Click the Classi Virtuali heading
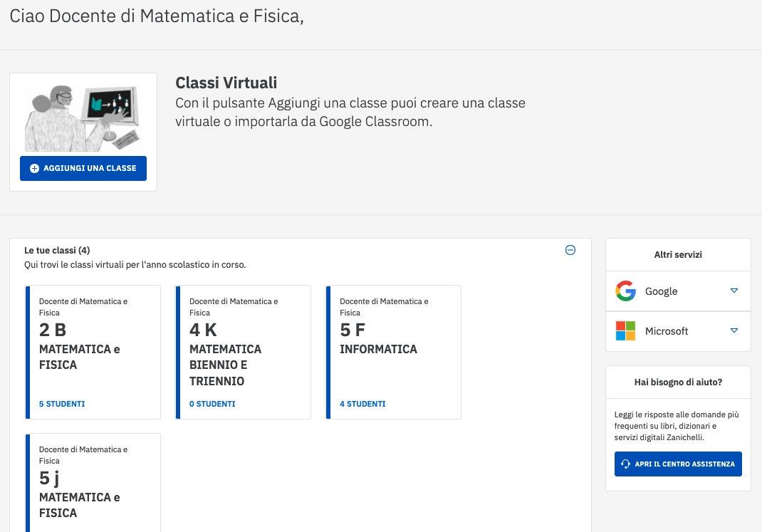The image size is (762, 532). click(226, 83)
